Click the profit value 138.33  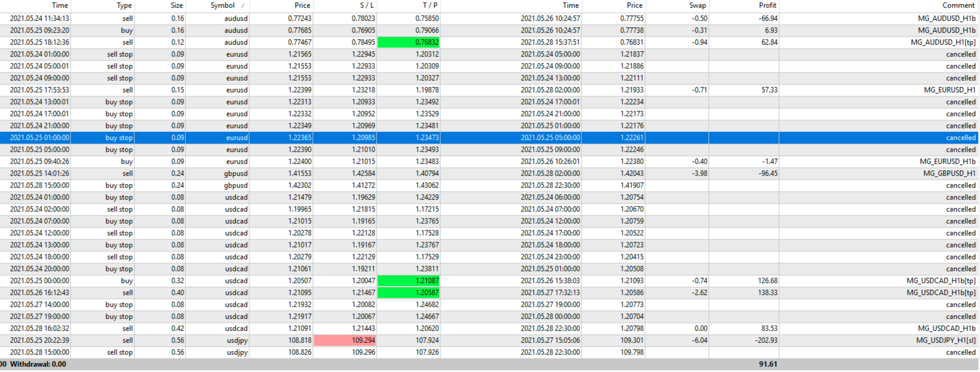click(x=767, y=293)
